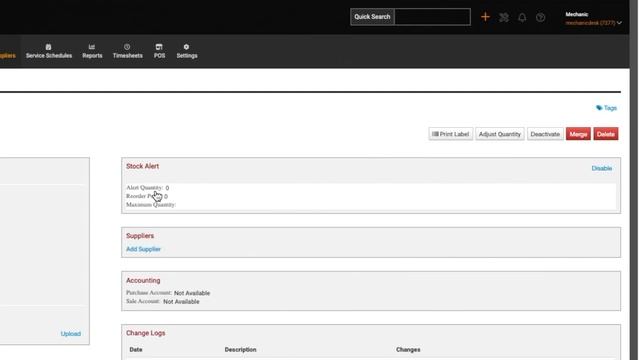Click the Quick Search label button
This screenshot has height=360, width=640.
372,17
